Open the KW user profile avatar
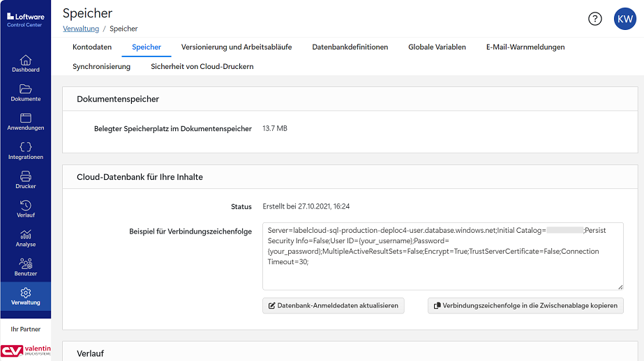The width and height of the screenshot is (644, 361). 624,19
